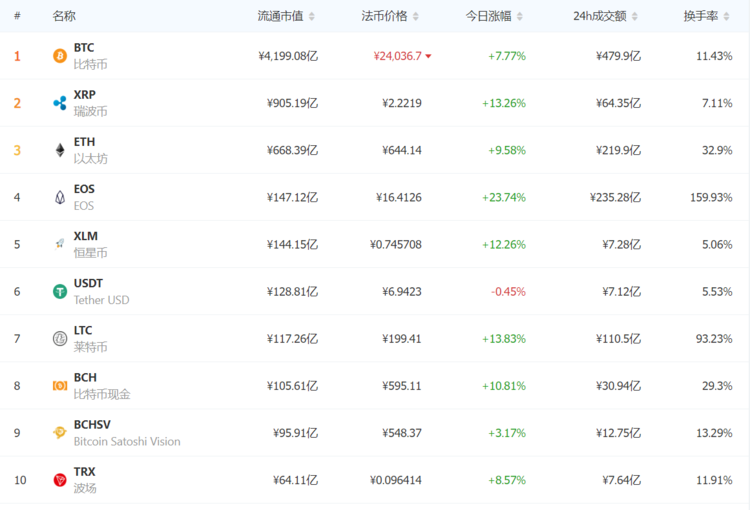The width and height of the screenshot is (750, 510).
Task: Open the XLM coin name link
Action: (86, 236)
